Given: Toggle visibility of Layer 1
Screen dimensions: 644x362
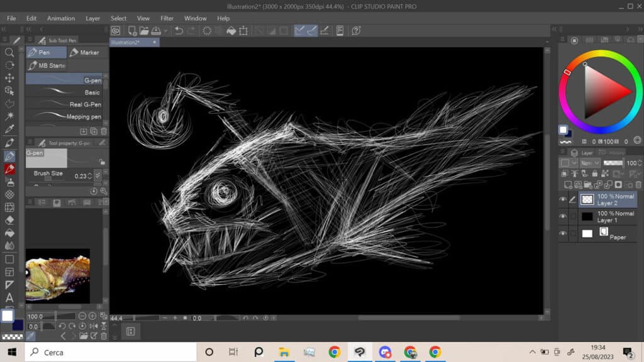Looking at the screenshot, I should (563, 216).
